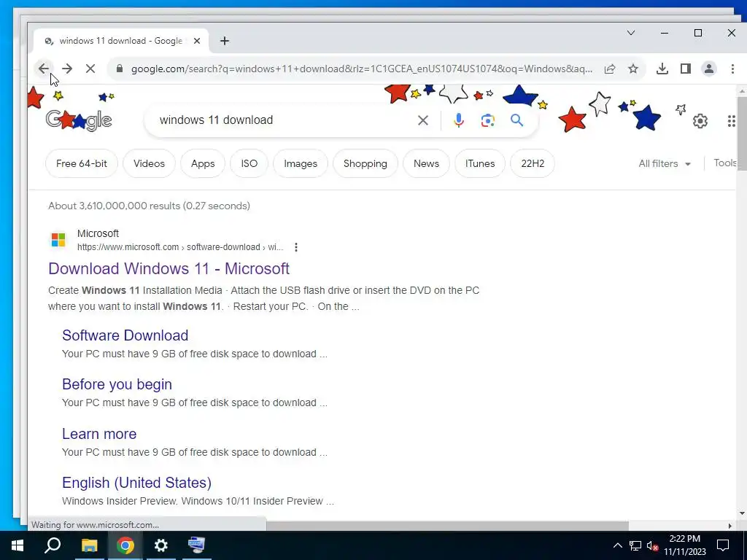Open the three-dot menu beside the Microsoft result URL
Image resolution: width=747 pixels, height=560 pixels.
coord(296,247)
